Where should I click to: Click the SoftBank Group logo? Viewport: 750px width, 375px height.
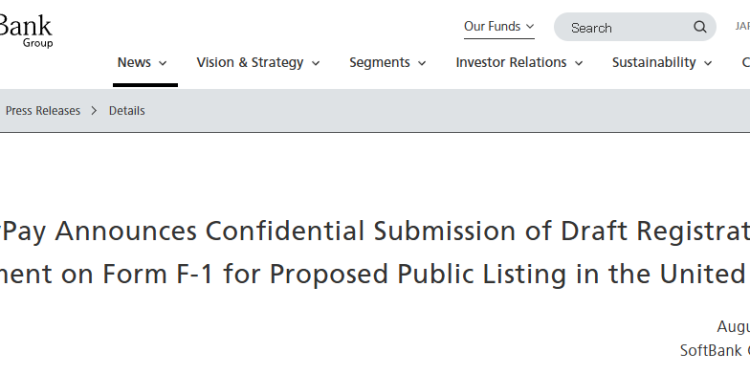(26, 31)
